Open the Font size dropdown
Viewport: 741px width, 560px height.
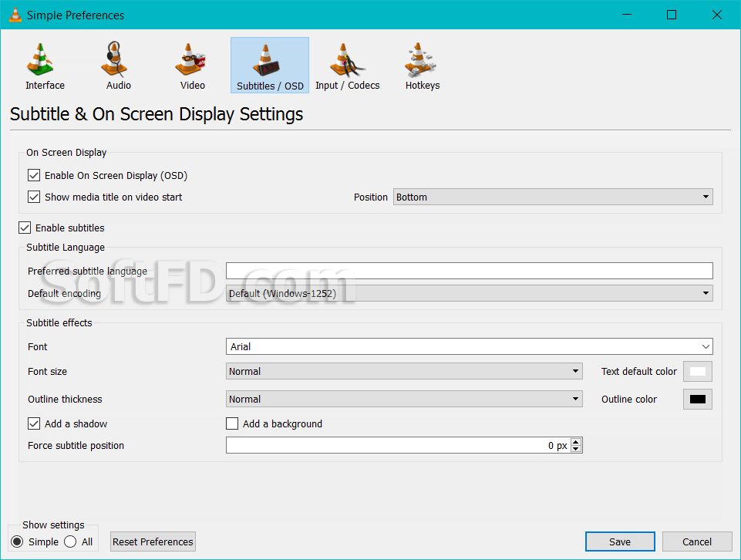point(404,371)
